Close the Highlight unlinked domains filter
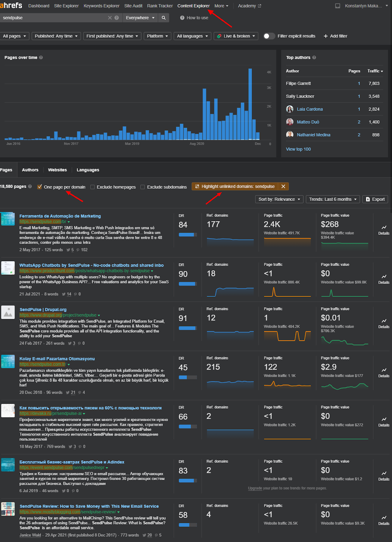This screenshot has width=392, height=542. 283,186
